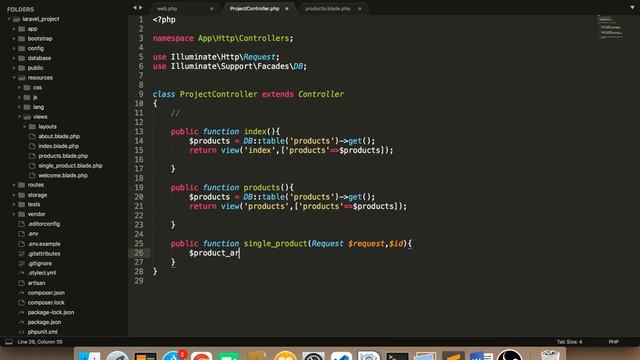Open tab list dropdown at top right
This screenshot has width=640, height=360.
[x=632, y=8]
